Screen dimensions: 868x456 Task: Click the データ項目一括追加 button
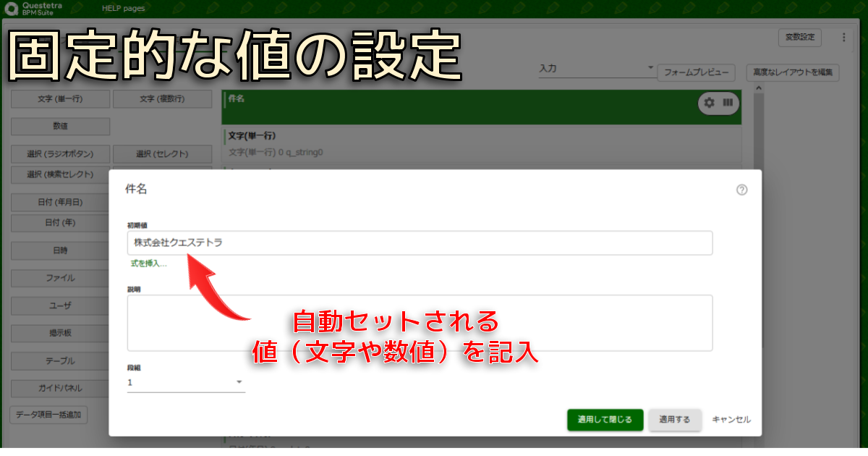(49, 415)
